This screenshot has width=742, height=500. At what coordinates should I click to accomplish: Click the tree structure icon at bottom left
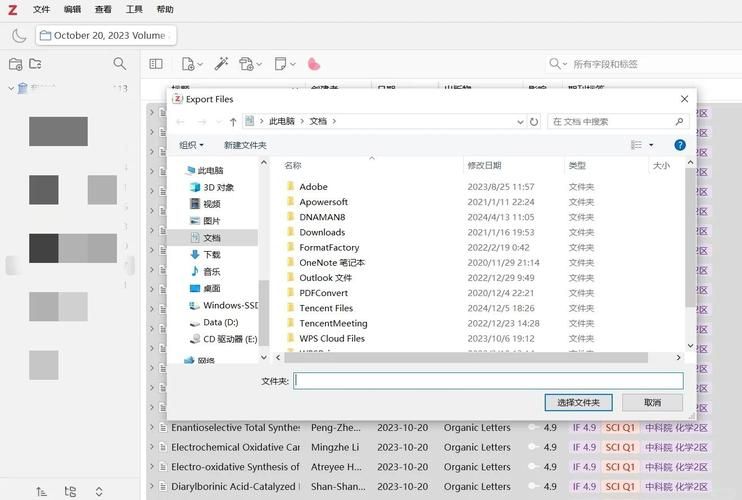[x=70, y=491]
